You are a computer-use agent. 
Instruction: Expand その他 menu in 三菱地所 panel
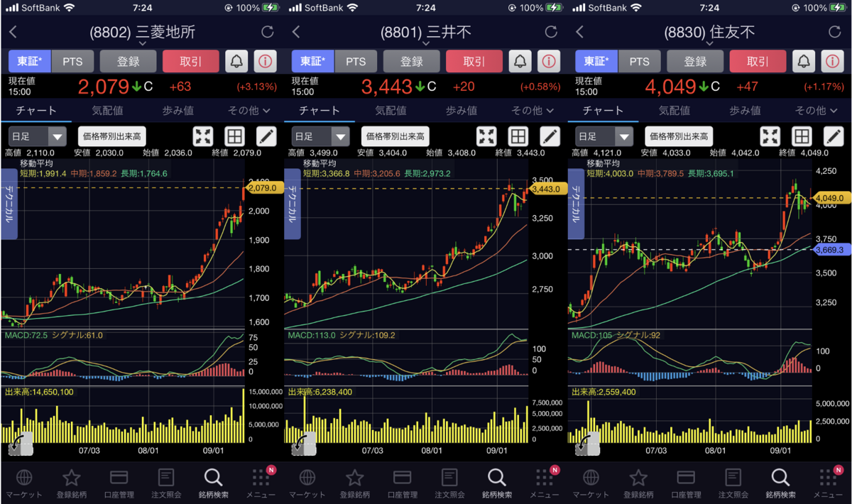(x=248, y=111)
